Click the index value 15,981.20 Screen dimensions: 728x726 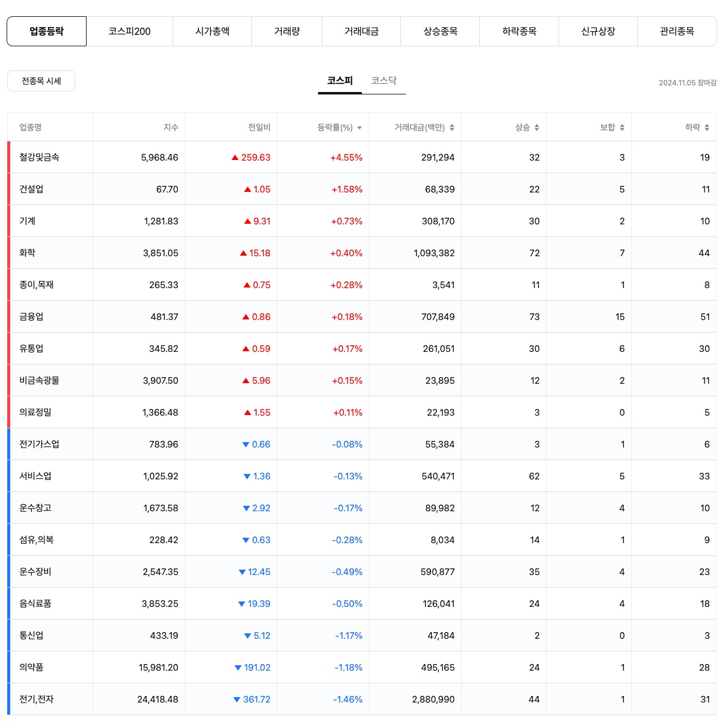pyautogui.click(x=158, y=668)
